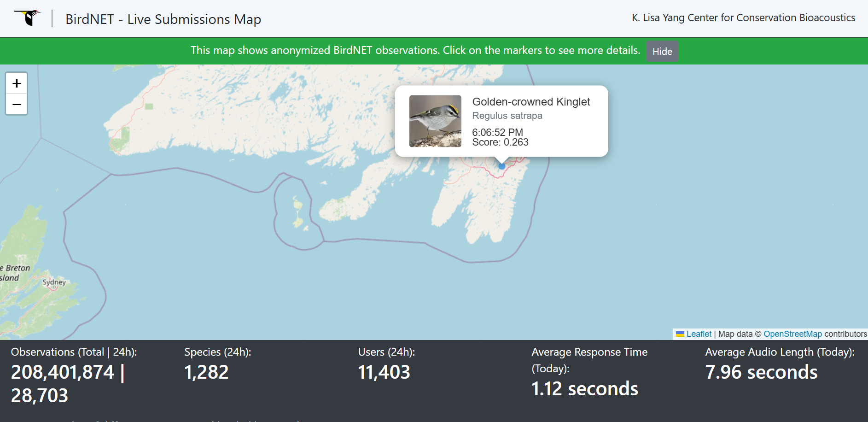Screen dimensions: 868x422
Task: Click the total observations count 208,401,874
Action: (x=63, y=372)
